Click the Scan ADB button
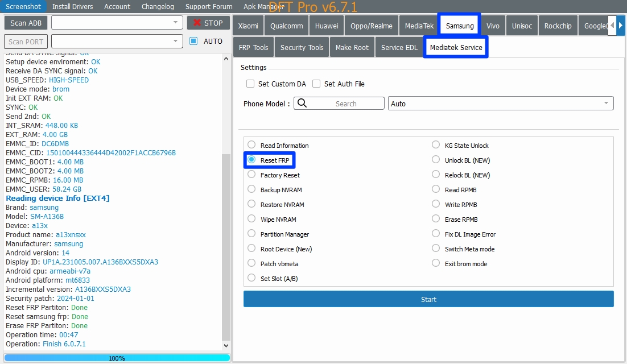Image resolution: width=627 pixels, height=364 pixels. click(26, 23)
